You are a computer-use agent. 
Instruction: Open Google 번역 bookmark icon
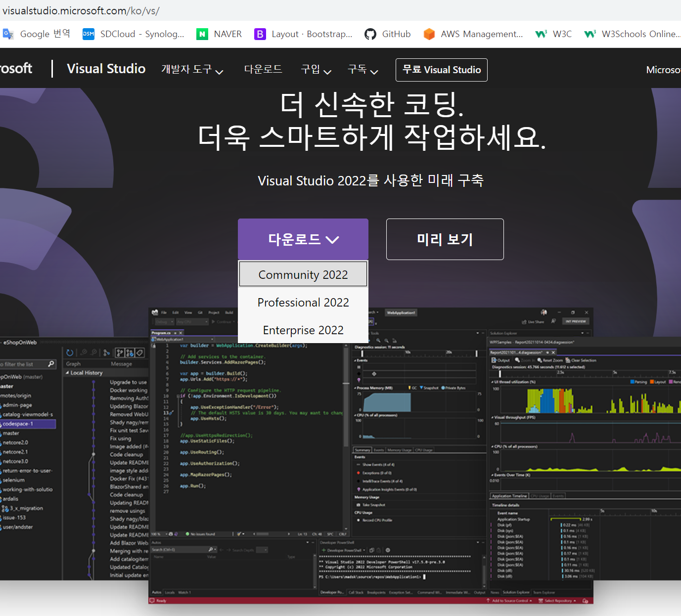tap(8, 34)
